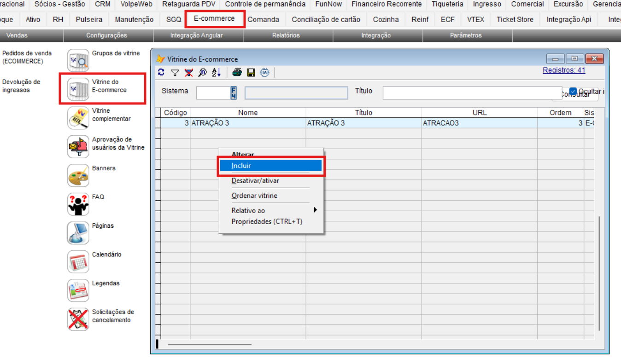Open the Relatórios menu section
This screenshot has height=364, width=621.
coord(286,35)
